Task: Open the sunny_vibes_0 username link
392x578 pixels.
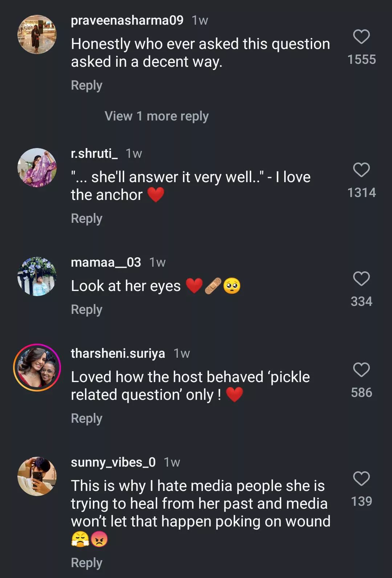Action: 113,462
